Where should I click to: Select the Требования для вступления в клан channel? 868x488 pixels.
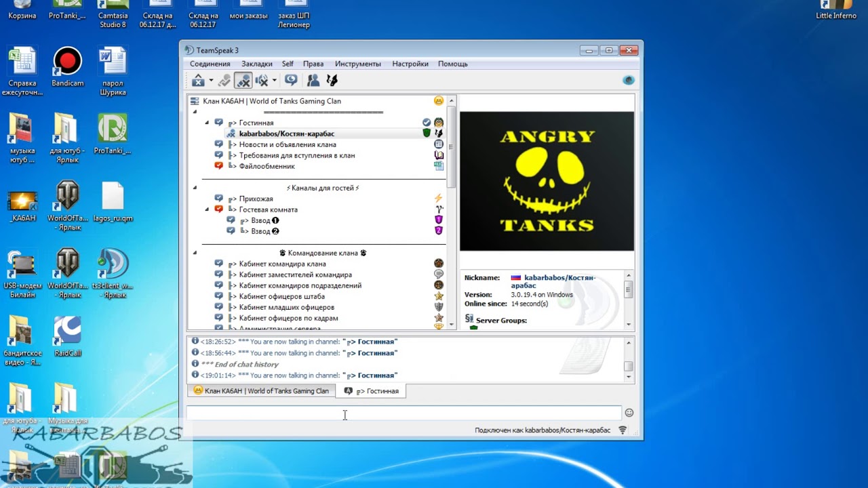(297, 155)
